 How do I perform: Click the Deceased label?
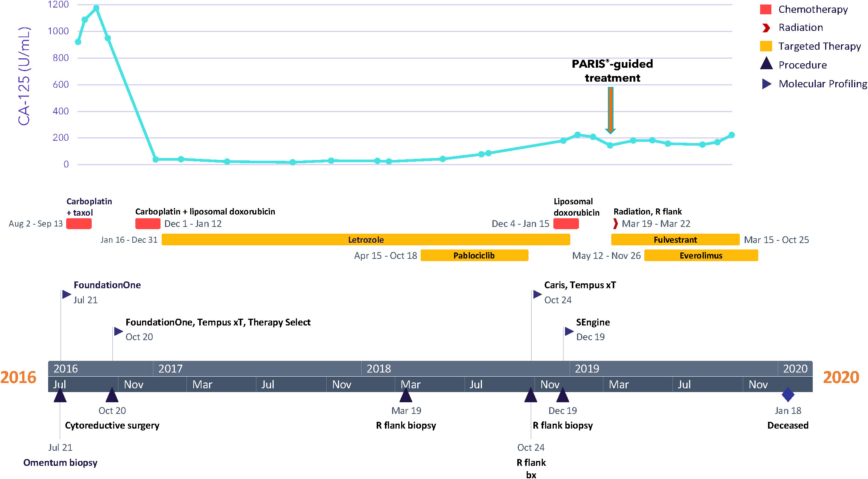788,426
